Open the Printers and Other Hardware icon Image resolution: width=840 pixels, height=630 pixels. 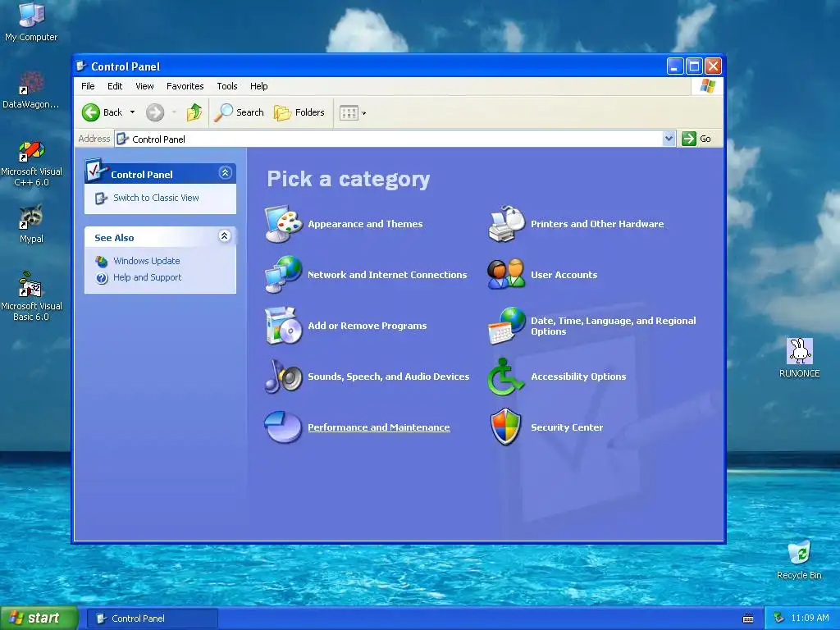point(507,224)
